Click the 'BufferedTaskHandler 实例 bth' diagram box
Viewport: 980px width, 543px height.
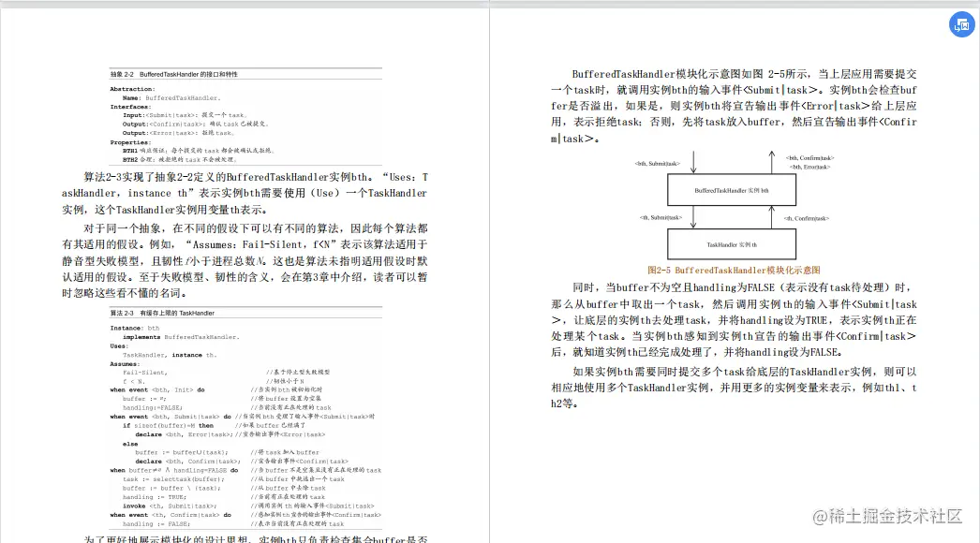click(732, 190)
